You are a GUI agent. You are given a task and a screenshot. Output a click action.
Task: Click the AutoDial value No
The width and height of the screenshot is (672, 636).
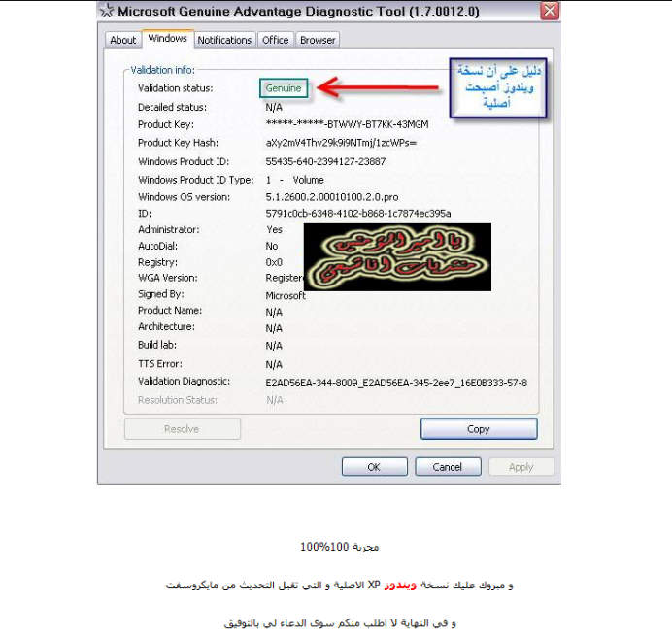[x=271, y=246]
